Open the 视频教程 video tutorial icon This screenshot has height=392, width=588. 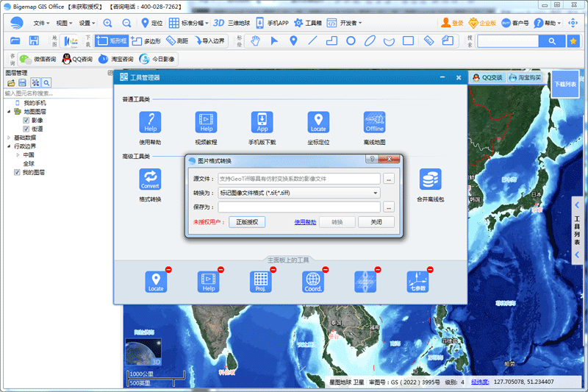[206, 122]
